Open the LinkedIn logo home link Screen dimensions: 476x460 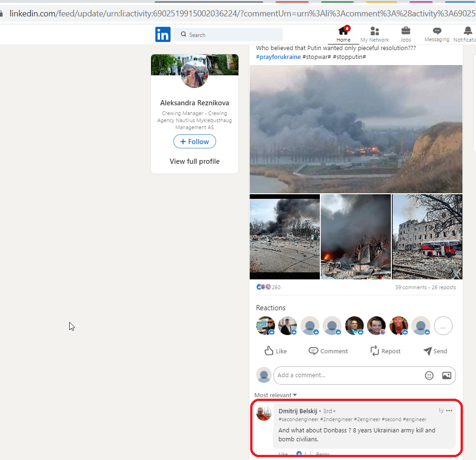pos(163,34)
